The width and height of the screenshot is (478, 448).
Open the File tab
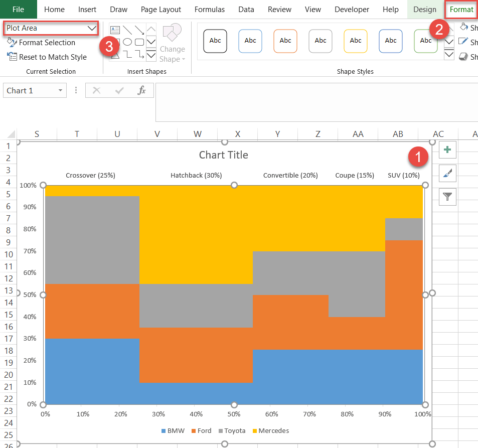point(18,10)
